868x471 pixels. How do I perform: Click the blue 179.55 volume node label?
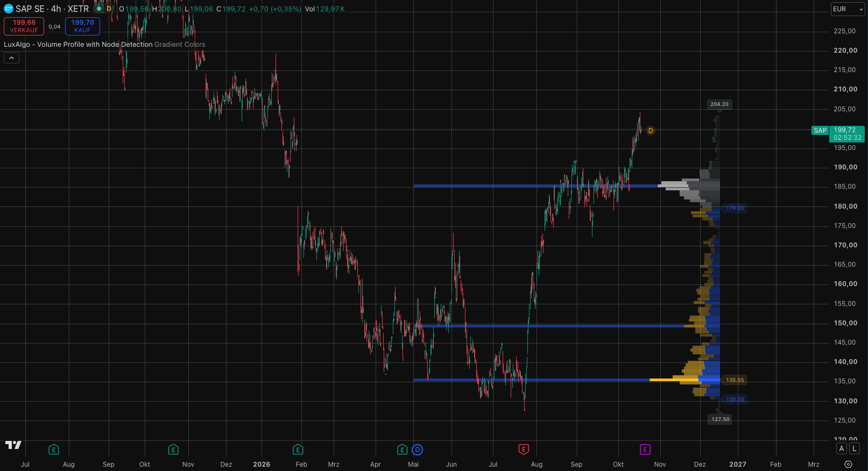pyautogui.click(x=735, y=208)
